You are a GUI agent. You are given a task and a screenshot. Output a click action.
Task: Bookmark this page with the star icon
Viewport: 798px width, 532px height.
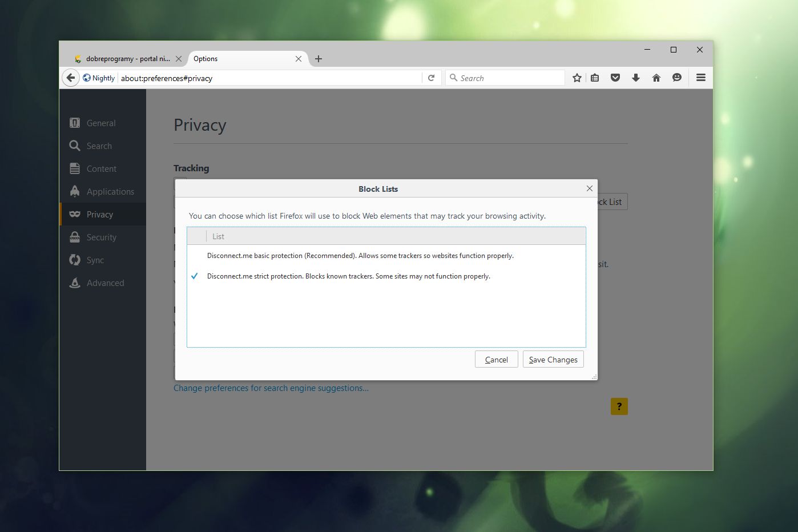(x=577, y=78)
